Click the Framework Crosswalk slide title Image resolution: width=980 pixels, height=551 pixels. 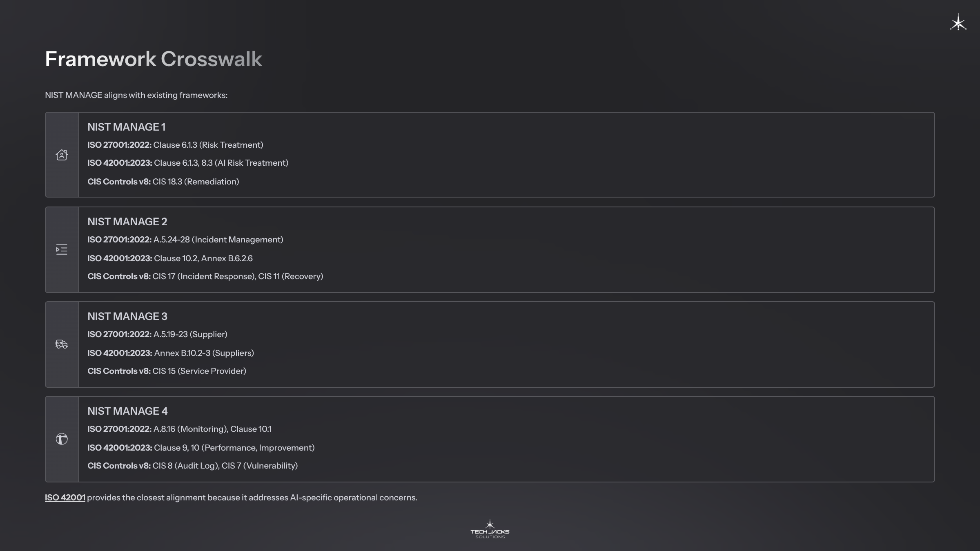(x=153, y=59)
